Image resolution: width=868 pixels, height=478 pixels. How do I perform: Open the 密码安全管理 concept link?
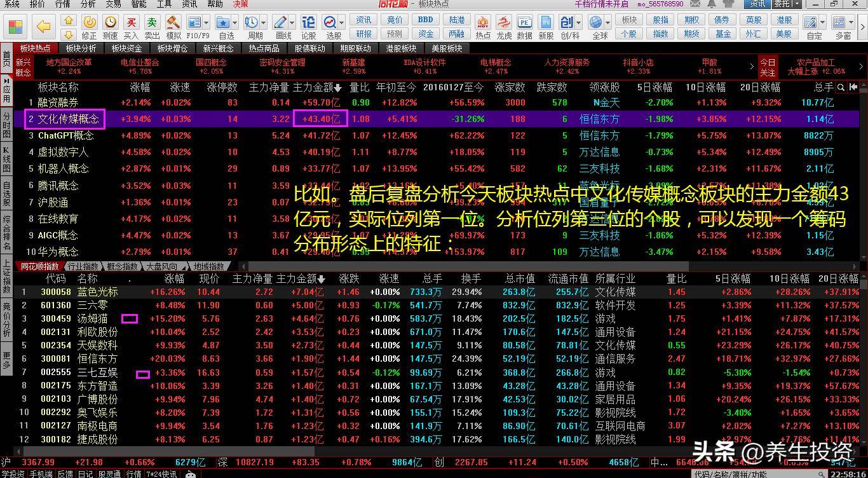coord(282,62)
